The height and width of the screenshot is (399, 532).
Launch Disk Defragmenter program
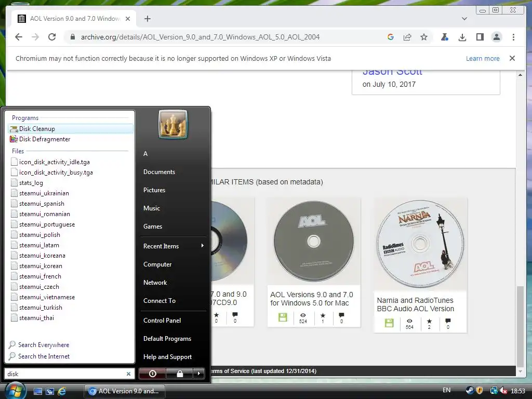click(x=70, y=139)
